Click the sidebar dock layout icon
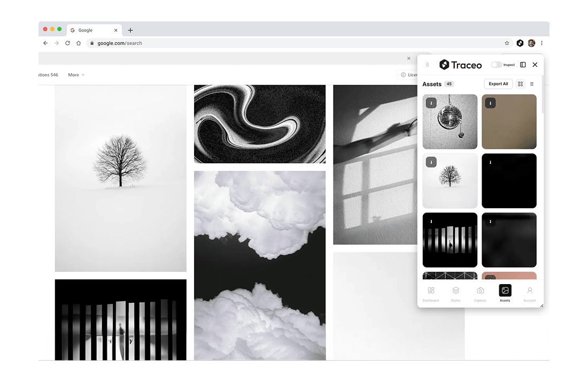Screen dimensions: 588x382 click(x=523, y=65)
